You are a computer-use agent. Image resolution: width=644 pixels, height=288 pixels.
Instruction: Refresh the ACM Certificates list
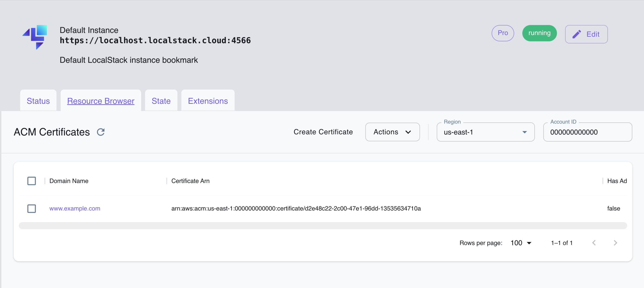tap(101, 132)
